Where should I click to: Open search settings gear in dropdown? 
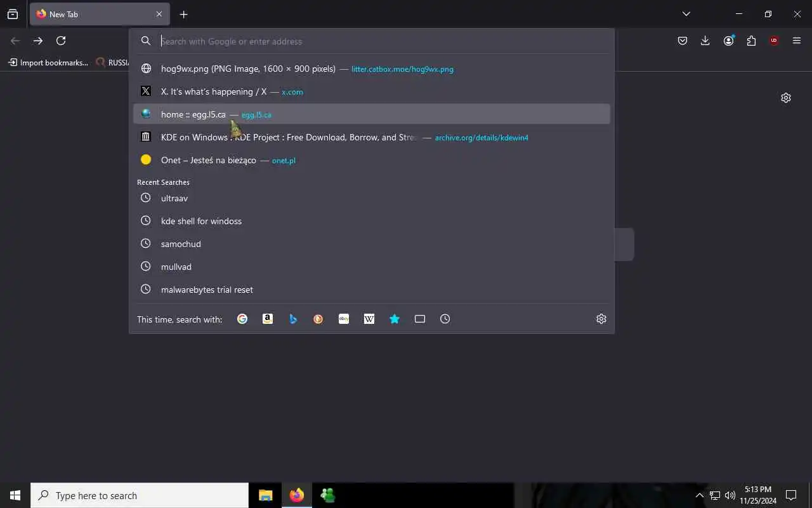coord(601,319)
